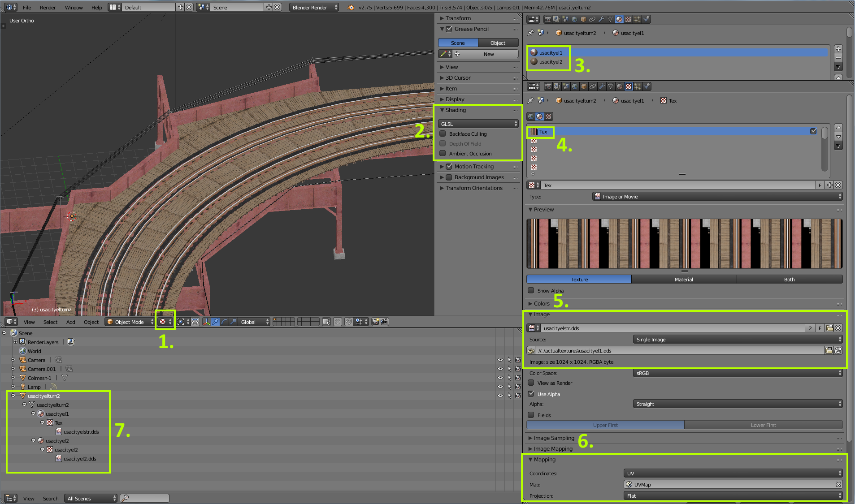The width and height of the screenshot is (855, 504).
Task: Enable Backface Culling checkbox
Action: pyautogui.click(x=443, y=134)
